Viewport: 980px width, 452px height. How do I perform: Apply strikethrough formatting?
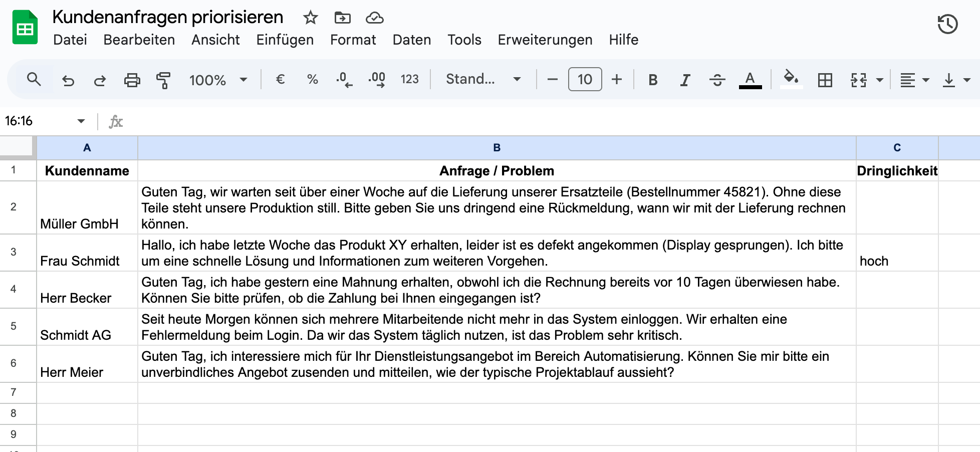point(717,79)
